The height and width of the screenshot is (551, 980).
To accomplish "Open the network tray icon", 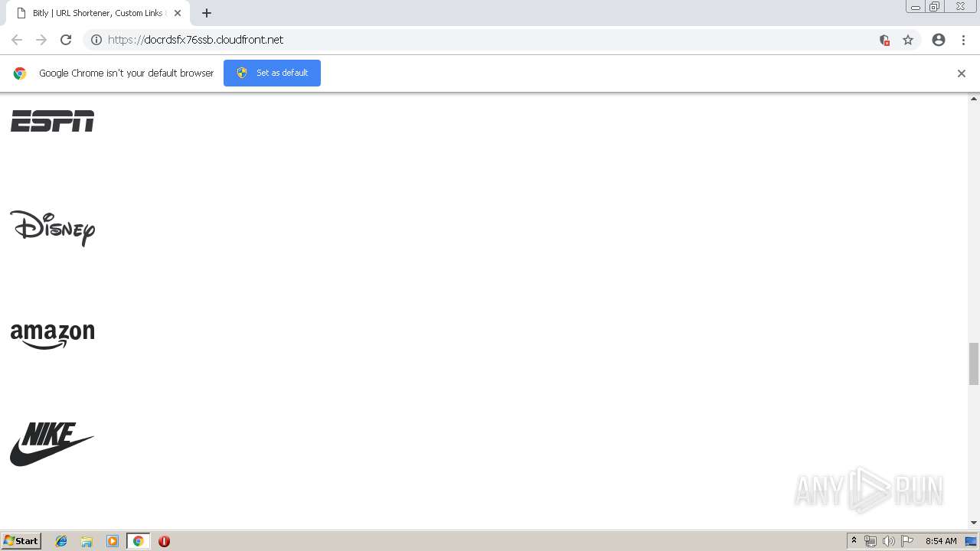I will tap(871, 541).
